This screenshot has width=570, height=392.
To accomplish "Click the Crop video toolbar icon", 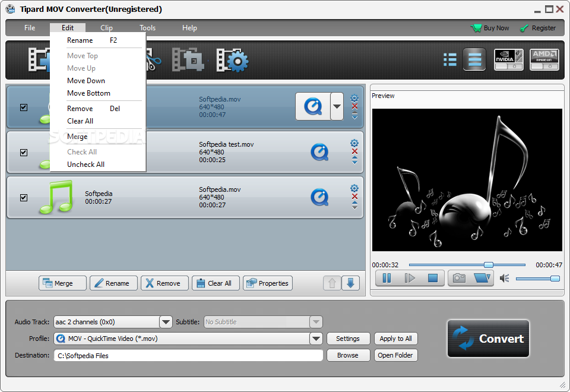I will (x=188, y=59).
